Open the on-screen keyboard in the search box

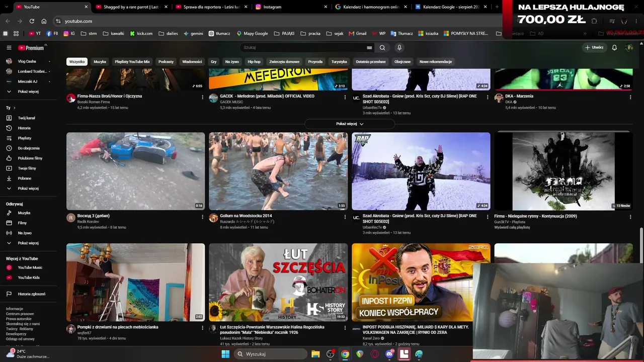369,48
